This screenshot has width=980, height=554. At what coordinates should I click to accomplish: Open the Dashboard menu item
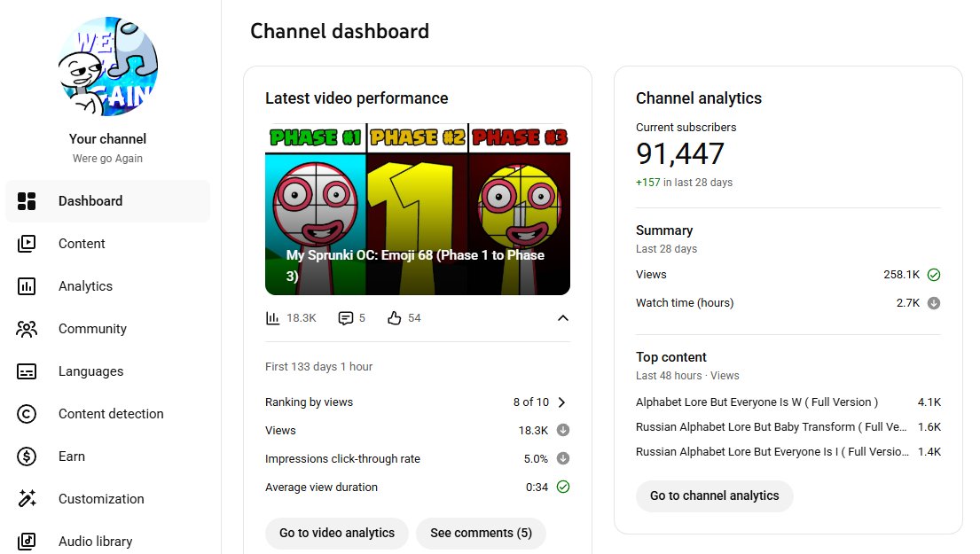(x=107, y=201)
